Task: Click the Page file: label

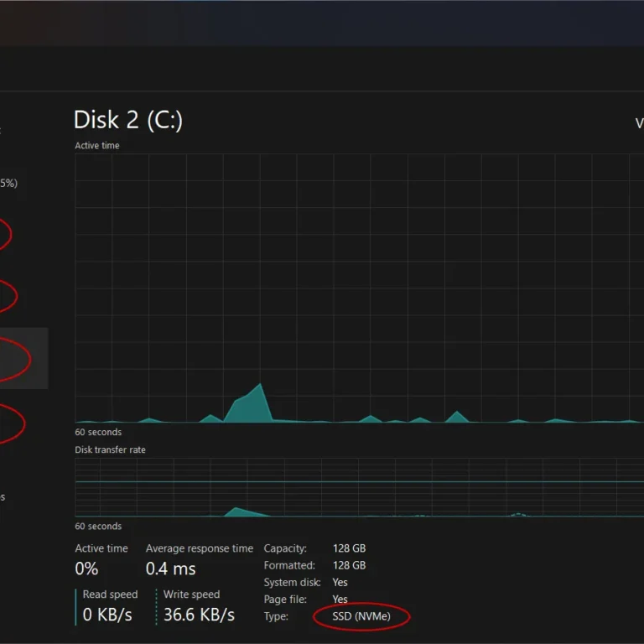Action: 285,600
